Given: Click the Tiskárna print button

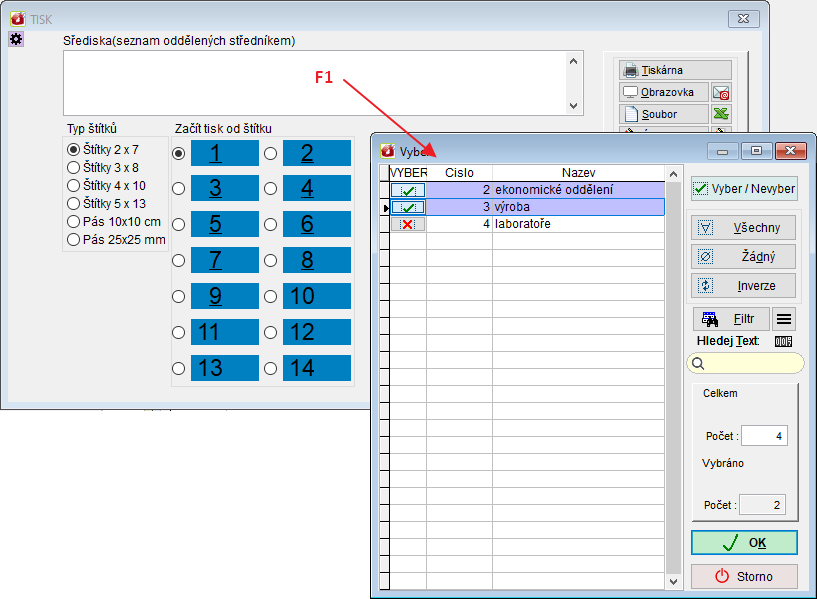Looking at the screenshot, I should pos(675,70).
